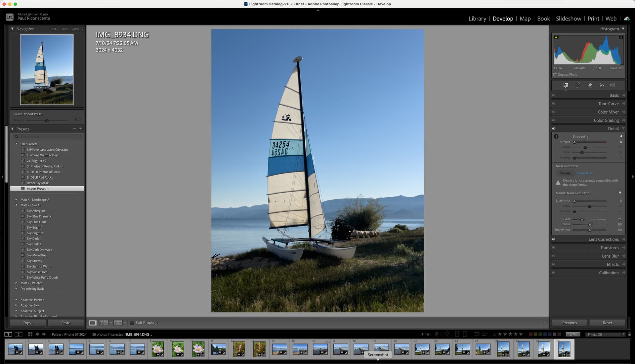Check the Original Photo box
635x364 pixels.
coord(555,75)
